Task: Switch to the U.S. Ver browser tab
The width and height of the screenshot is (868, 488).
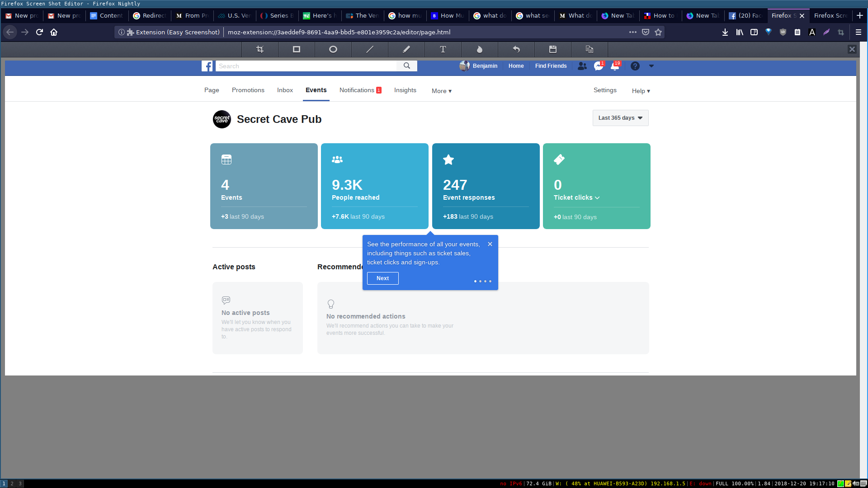Action: [234, 15]
